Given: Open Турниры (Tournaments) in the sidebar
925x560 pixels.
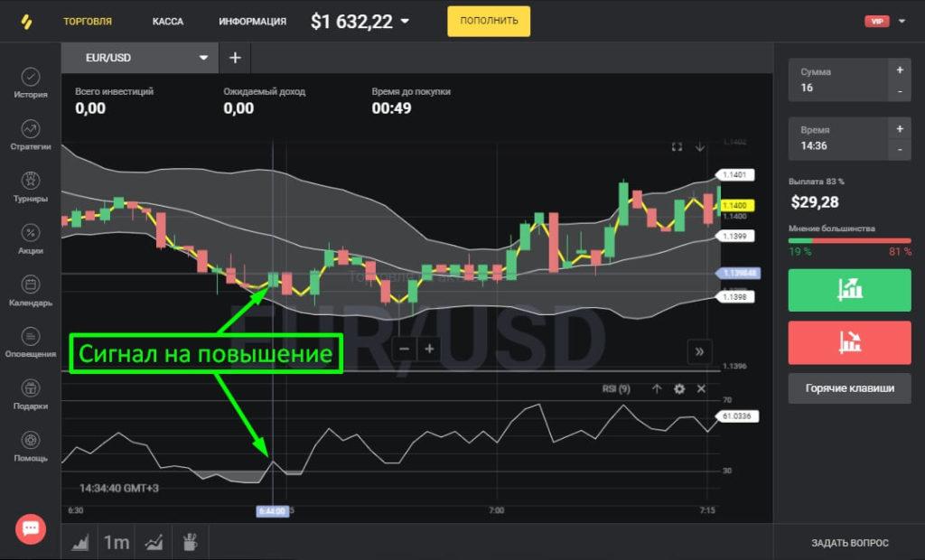Looking at the screenshot, I should 31,186.
